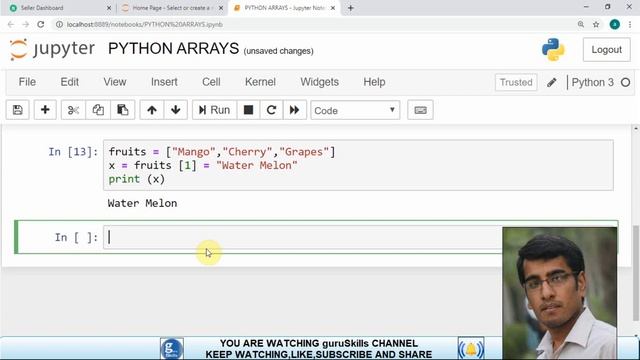Click the kernel idle circle indicator
The image size is (640, 360).
[x=625, y=82]
